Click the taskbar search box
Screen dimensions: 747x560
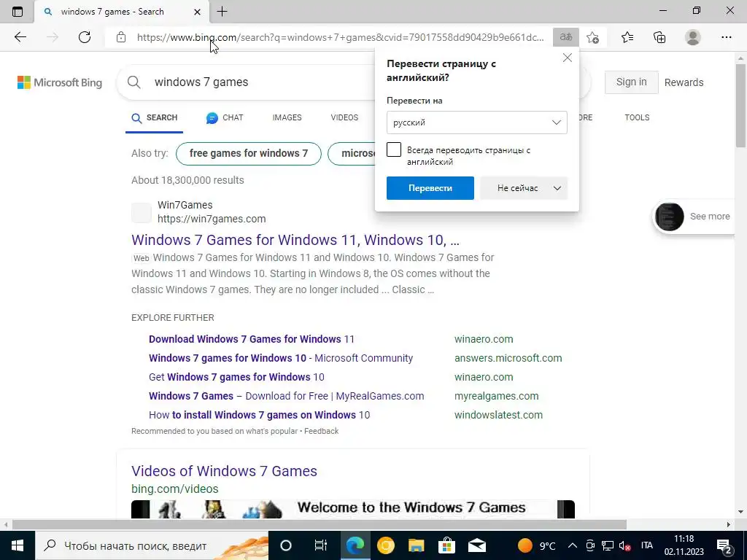tap(152, 545)
